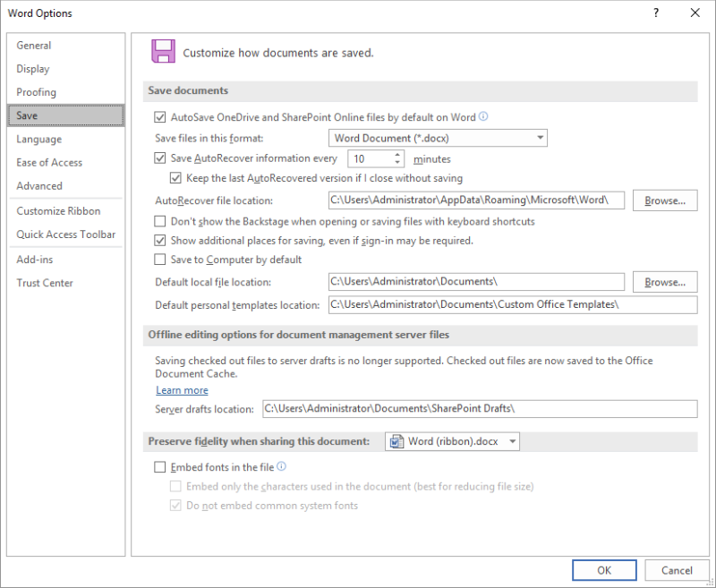Screen dimensions: 716x588
Task: Disable AutoSave OneDrive and SharePoint Online files
Action: coord(160,116)
